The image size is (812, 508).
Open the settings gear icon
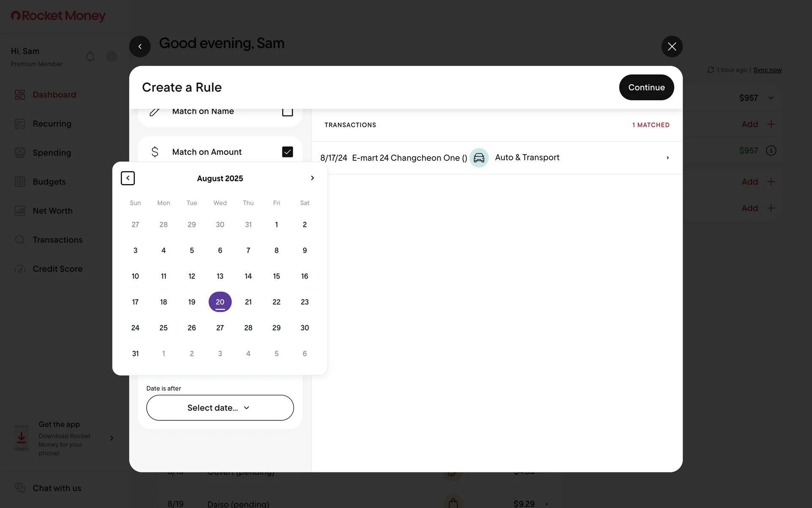click(112, 56)
